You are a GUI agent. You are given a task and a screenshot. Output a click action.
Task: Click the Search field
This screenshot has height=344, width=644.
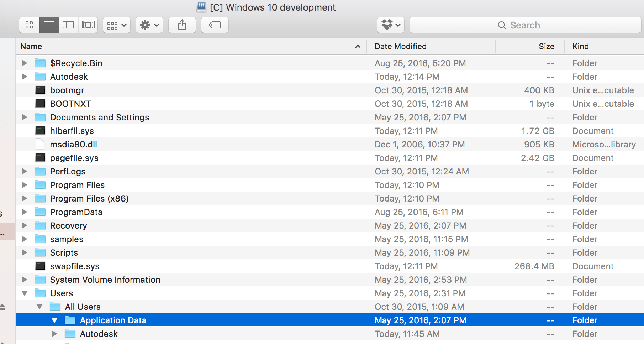pyautogui.click(x=525, y=25)
